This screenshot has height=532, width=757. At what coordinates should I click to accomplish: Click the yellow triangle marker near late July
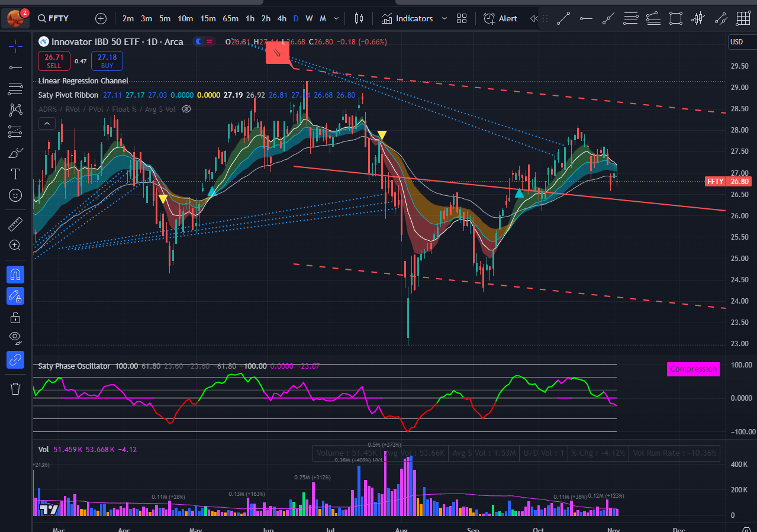[382, 135]
